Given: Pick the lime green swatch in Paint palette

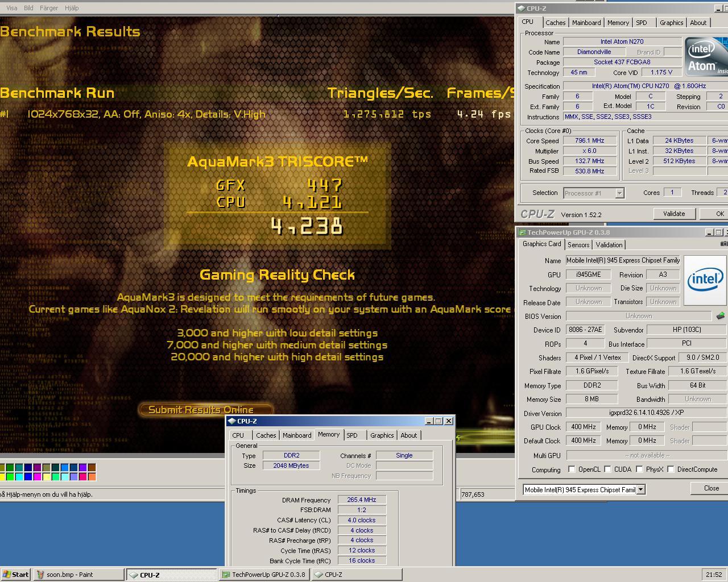Looking at the screenshot, I should (x=10, y=477).
